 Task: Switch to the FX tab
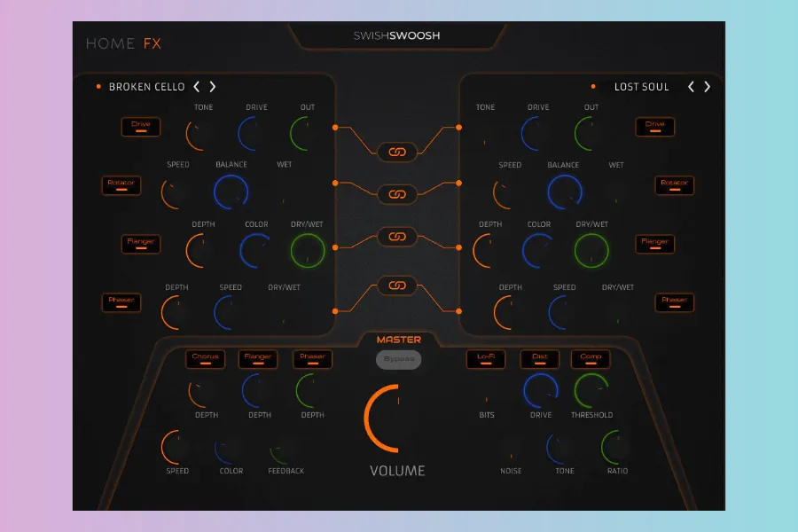tap(153, 43)
